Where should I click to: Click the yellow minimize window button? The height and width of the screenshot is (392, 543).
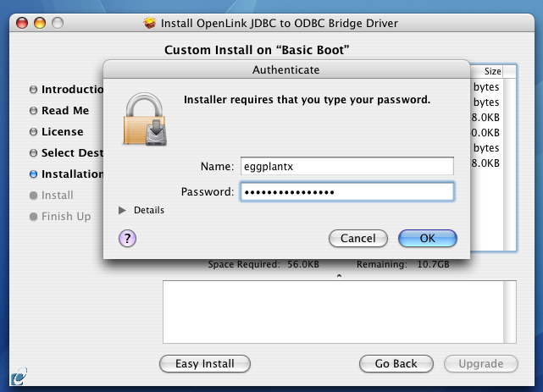[x=40, y=23]
